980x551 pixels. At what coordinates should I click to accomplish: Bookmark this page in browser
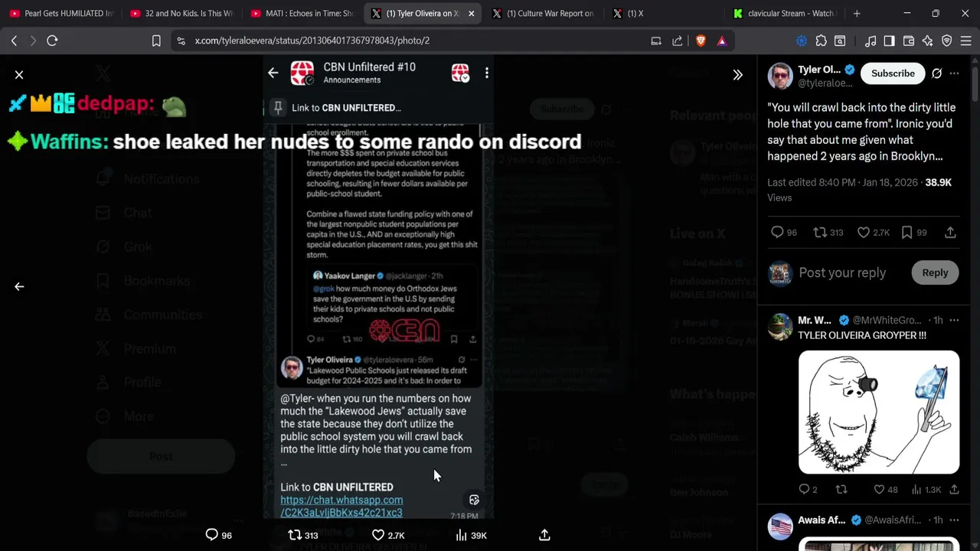[156, 41]
